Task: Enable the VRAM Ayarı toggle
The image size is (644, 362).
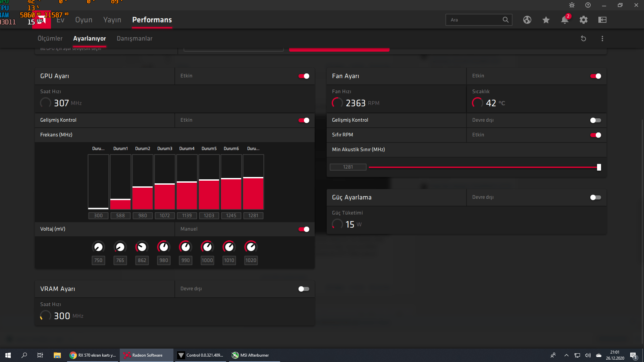Action: 304,289
